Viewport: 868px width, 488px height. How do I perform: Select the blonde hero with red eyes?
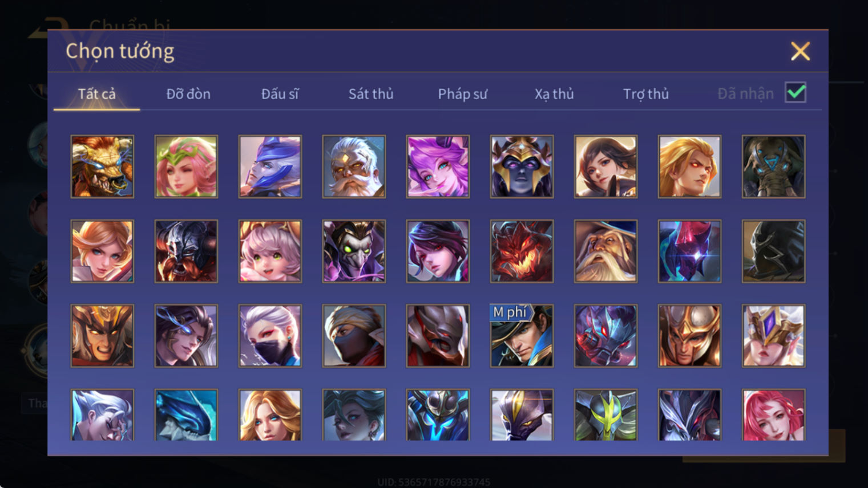pos(689,166)
